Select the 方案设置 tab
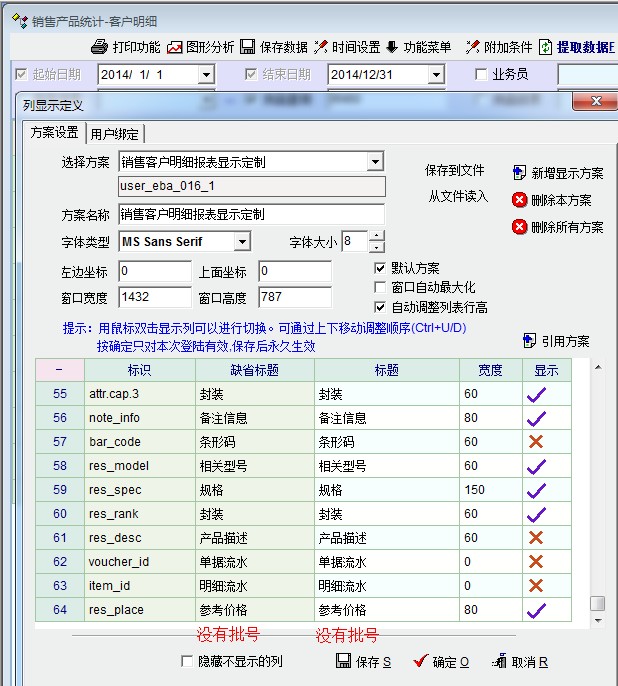Viewport: 618px width, 686px height. coord(55,133)
